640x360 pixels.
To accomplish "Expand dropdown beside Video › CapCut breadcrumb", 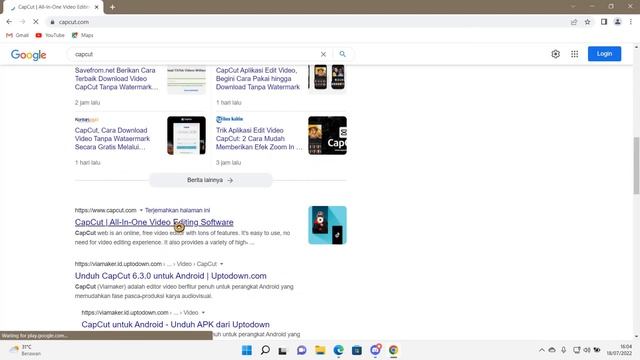I will click(x=222, y=264).
